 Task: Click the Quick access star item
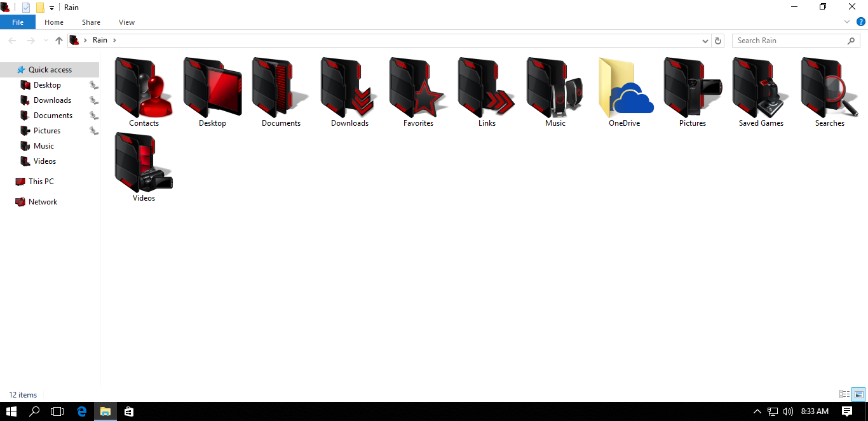click(x=50, y=70)
